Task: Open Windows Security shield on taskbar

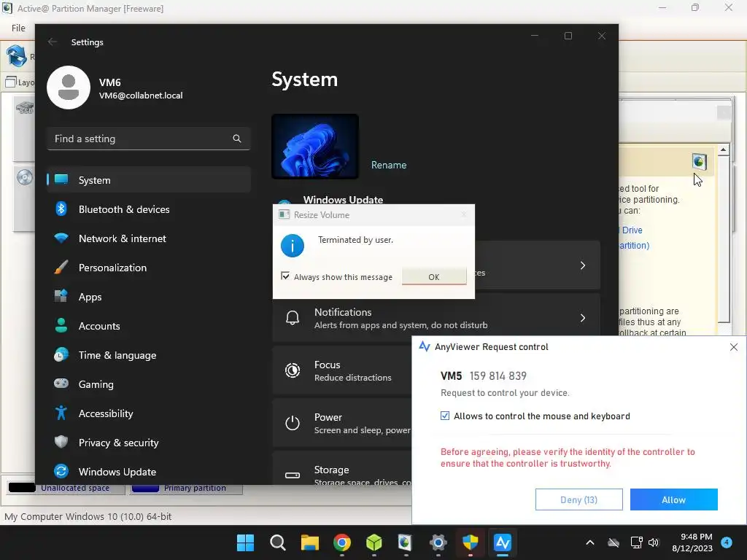Action: 471,542
